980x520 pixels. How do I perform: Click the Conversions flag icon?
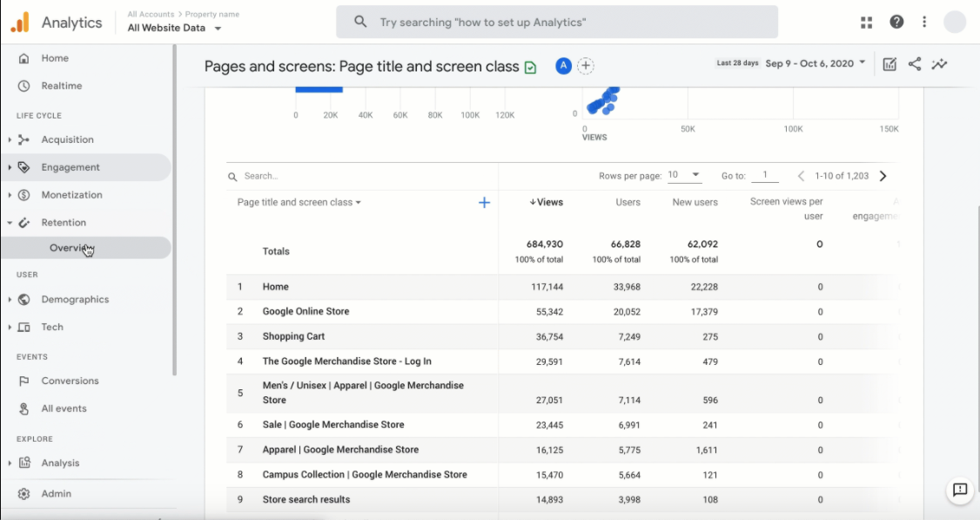(x=23, y=381)
